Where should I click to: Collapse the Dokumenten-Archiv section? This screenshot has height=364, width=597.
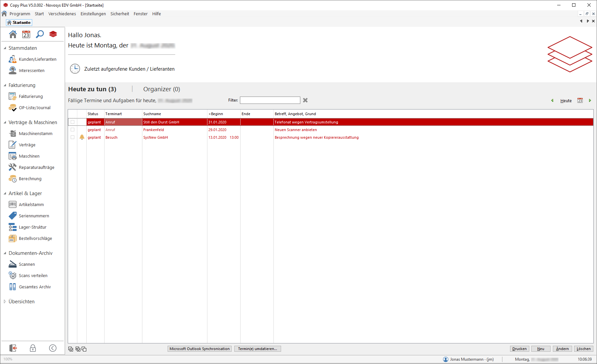[x=5, y=253]
